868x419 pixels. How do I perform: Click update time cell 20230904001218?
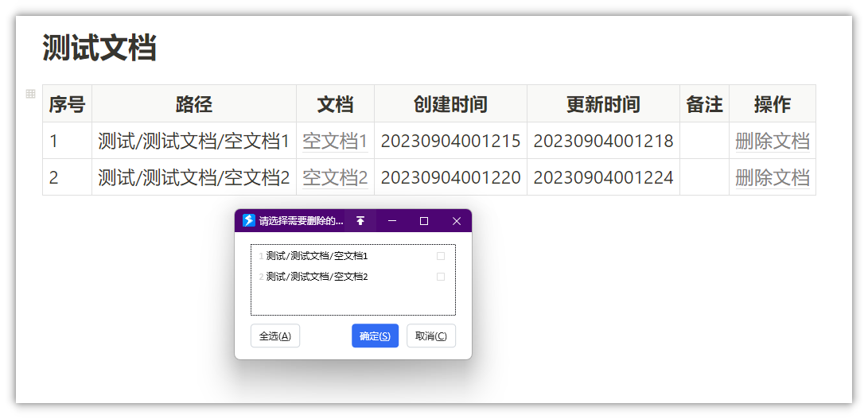click(x=603, y=142)
